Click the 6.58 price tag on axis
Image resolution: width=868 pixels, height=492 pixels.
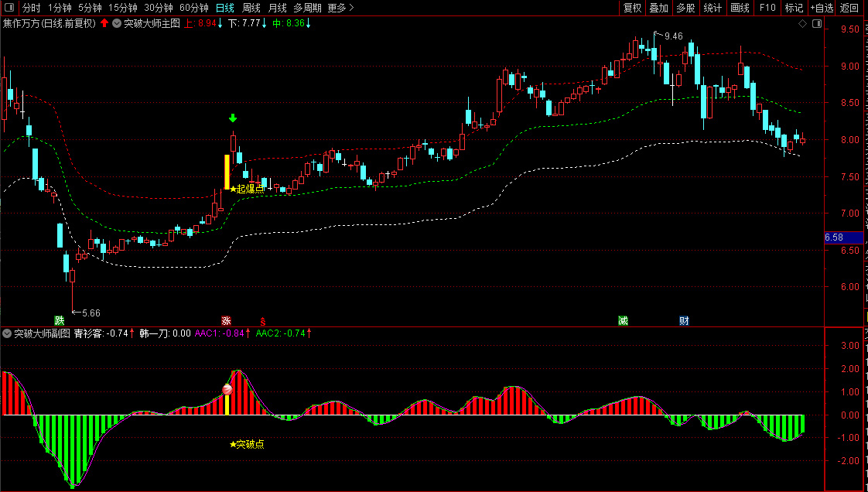[843, 237]
